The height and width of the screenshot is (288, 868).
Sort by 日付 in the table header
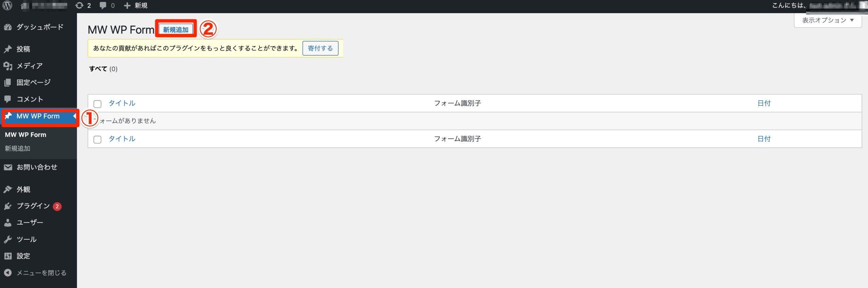pos(764,103)
